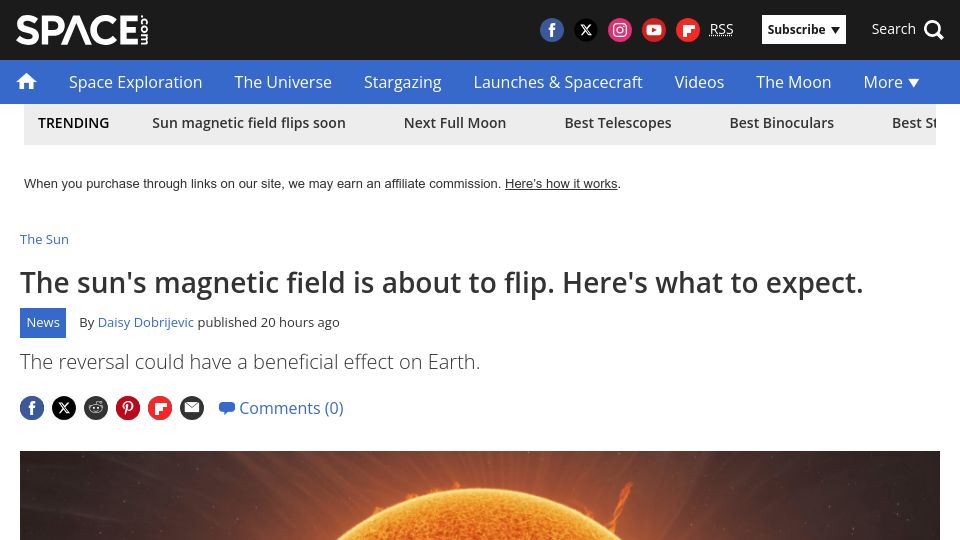
Task: Share article on Reddit
Action: 96,408
